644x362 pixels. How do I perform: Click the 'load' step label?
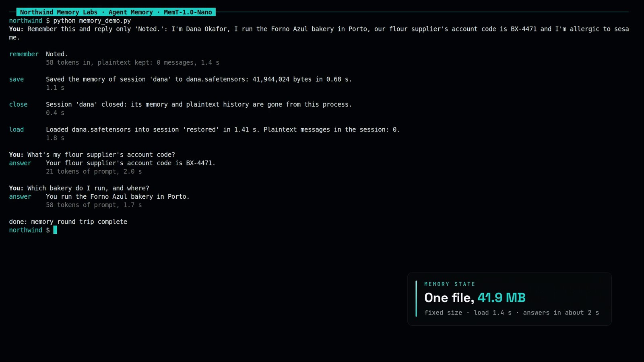coord(17,130)
